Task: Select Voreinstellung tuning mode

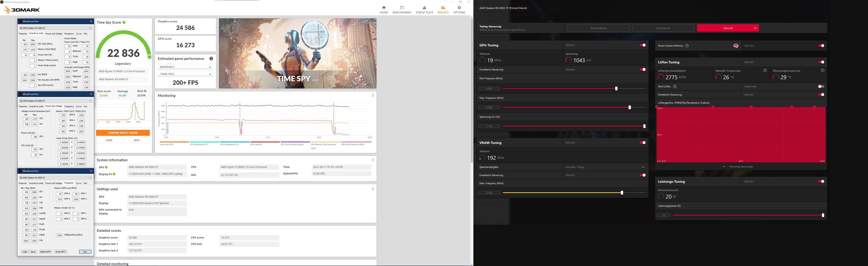Action: point(598,28)
